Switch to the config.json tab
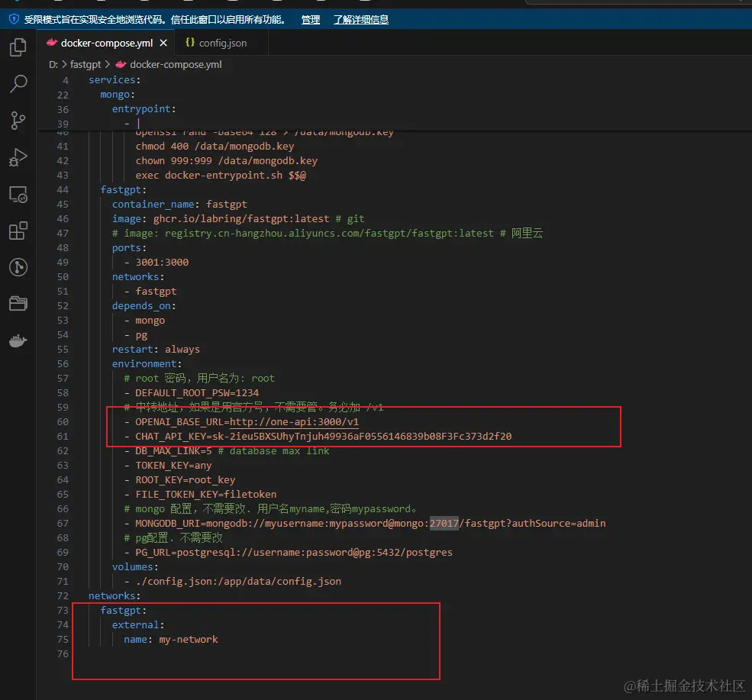Viewport: 752px width, 700px height. point(221,43)
